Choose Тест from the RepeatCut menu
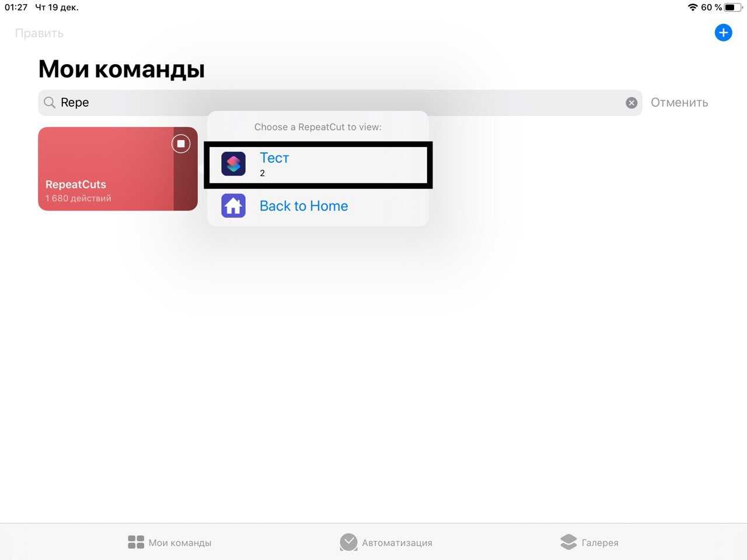The height and width of the screenshot is (560, 747). click(318, 164)
